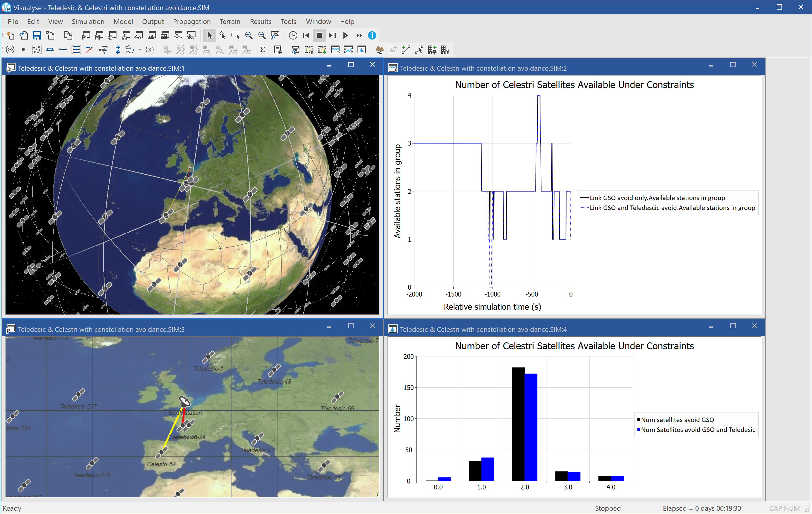This screenshot has height=514, width=812.
Task: Open the Edit menu
Action: coord(33,22)
